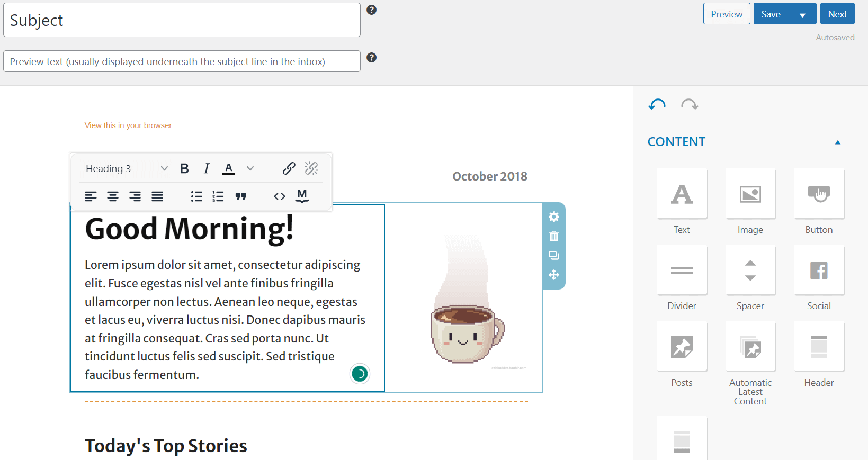868x460 pixels.
Task: Remove link using the unlink icon
Action: coord(311,168)
